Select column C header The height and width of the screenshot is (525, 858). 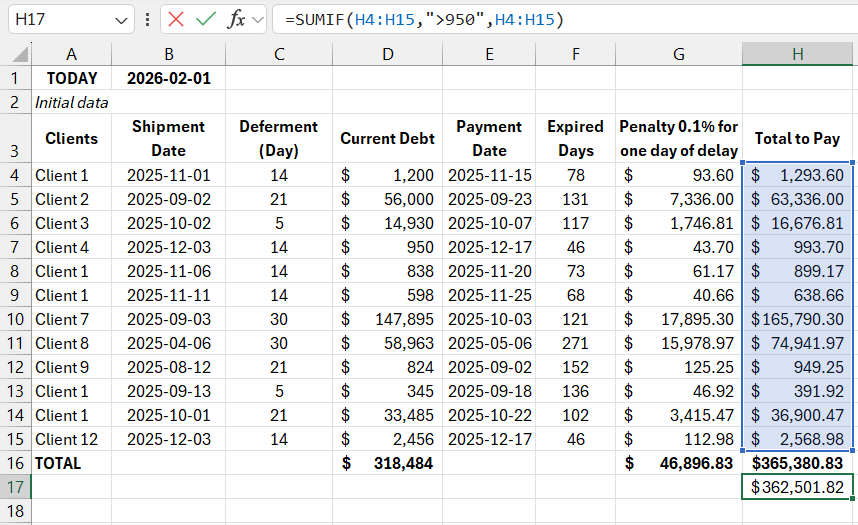click(279, 54)
